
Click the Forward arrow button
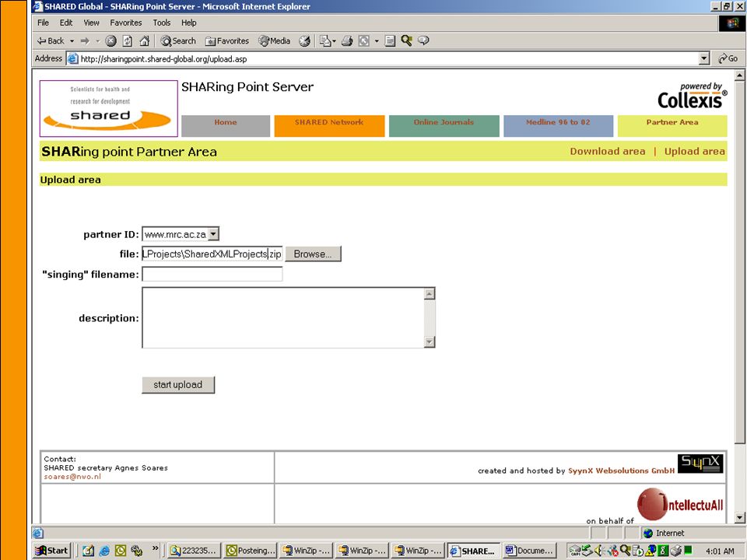[x=85, y=41]
